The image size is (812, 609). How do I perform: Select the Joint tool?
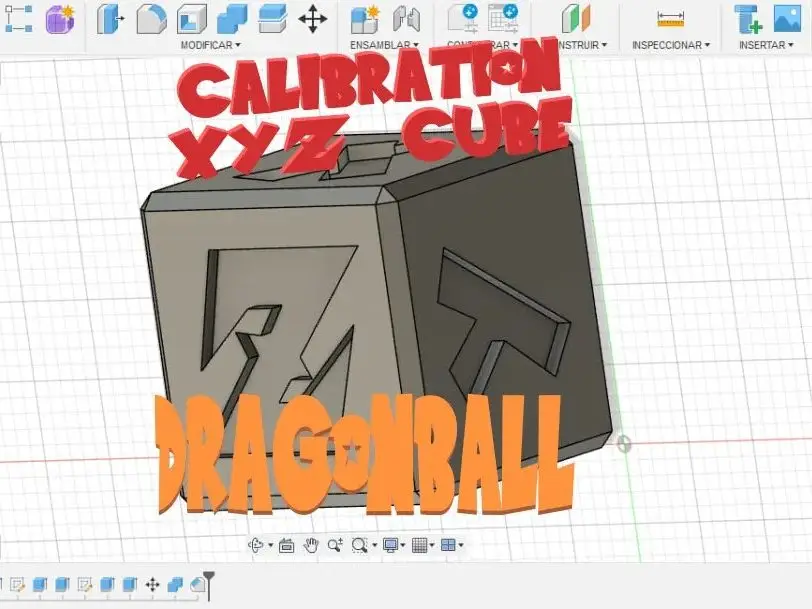tap(406, 19)
